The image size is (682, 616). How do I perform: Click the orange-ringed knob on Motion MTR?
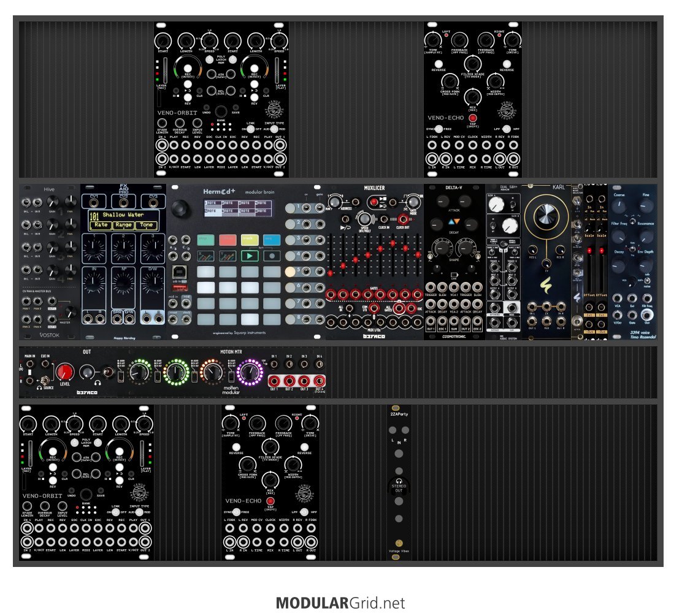(212, 372)
